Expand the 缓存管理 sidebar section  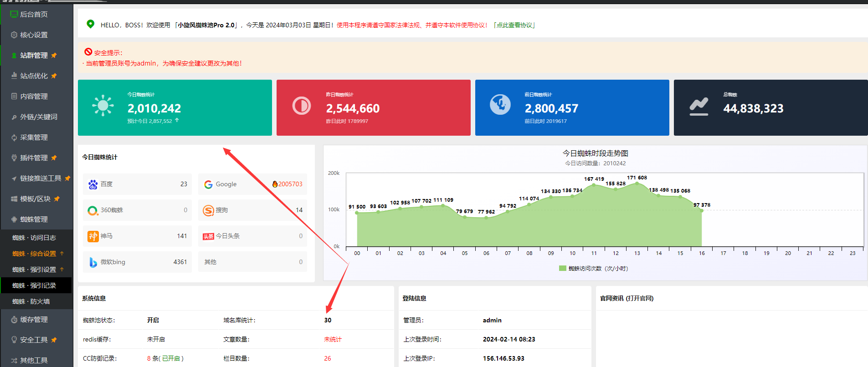tap(34, 320)
